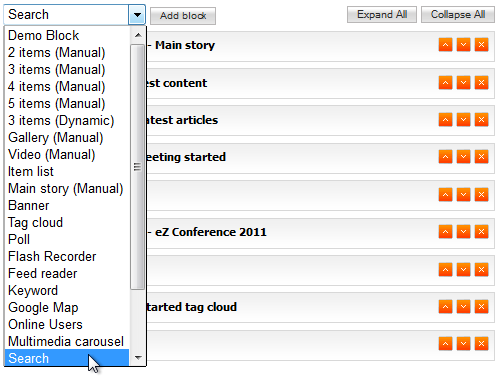
Task: Move the eZ Conference 2011 block down
Action: pyautogui.click(x=463, y=232)
